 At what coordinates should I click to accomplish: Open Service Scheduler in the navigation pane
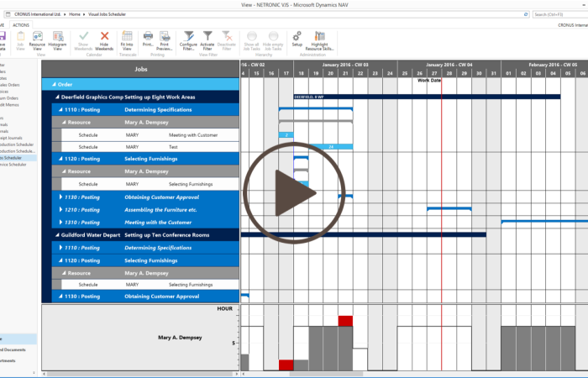[x=13, y=165]
